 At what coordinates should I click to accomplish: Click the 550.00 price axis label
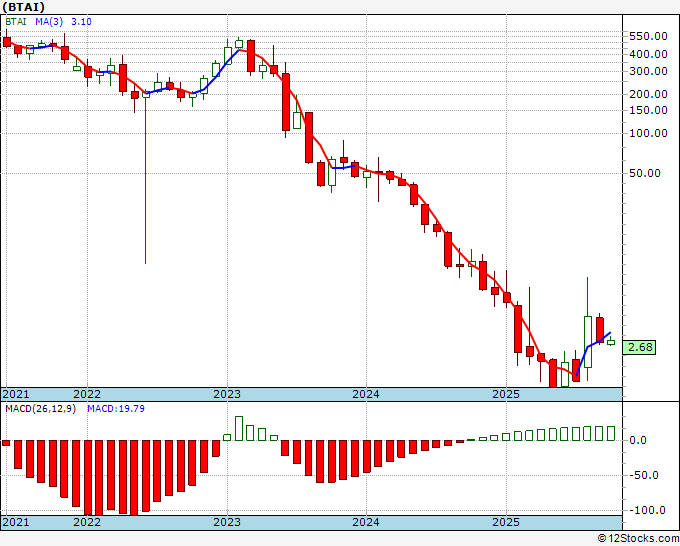coord(648,36)
